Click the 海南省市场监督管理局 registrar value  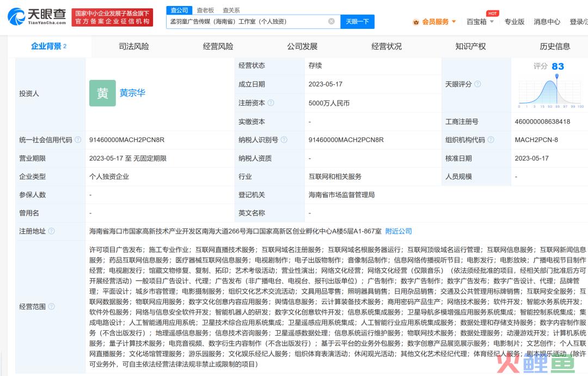(341, 195)
